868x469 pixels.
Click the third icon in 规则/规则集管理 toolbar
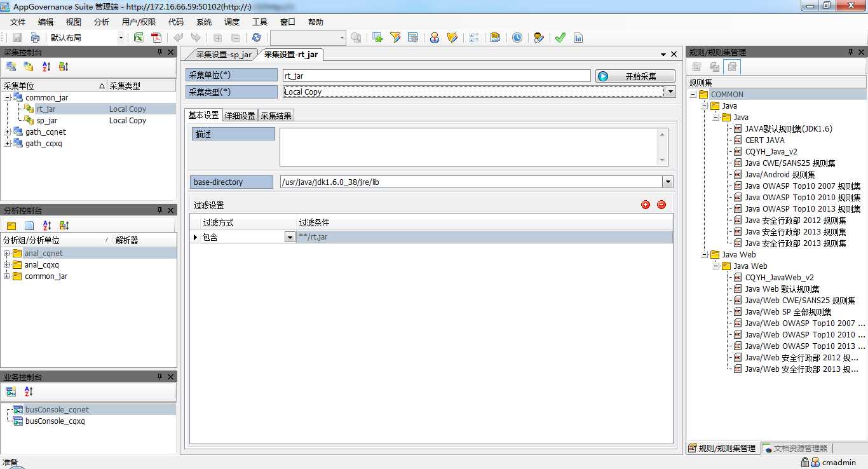(732, 67)
